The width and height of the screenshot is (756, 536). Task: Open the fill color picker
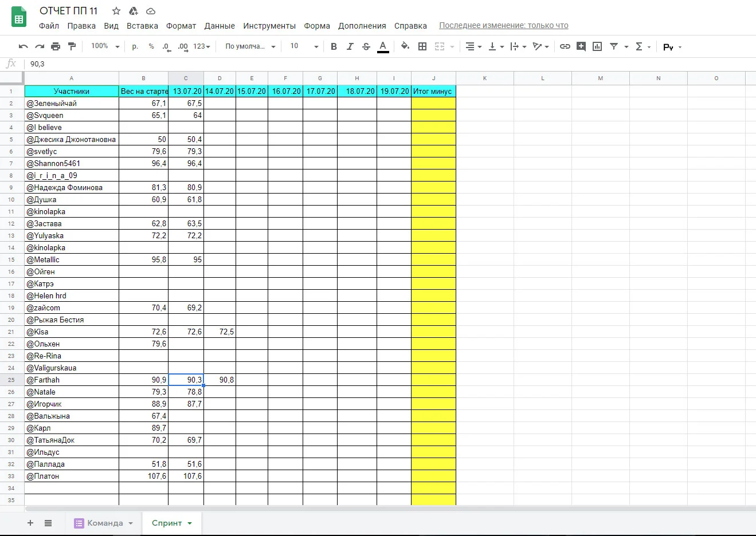tap(405, 46)
